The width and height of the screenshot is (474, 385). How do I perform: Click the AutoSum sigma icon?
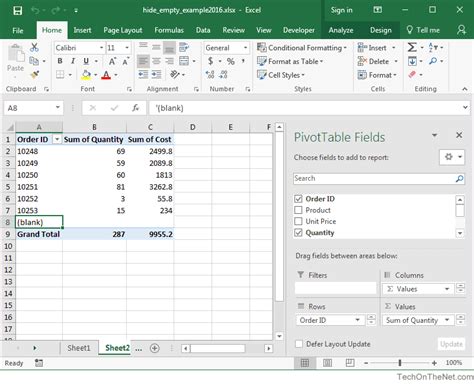[x=412, y=47]
